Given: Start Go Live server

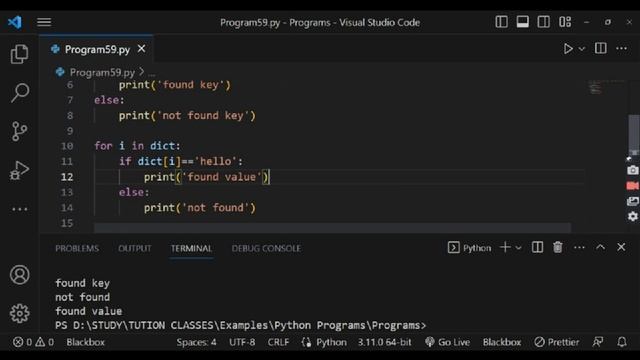Looking at the screenshot, I should (447, 342).
